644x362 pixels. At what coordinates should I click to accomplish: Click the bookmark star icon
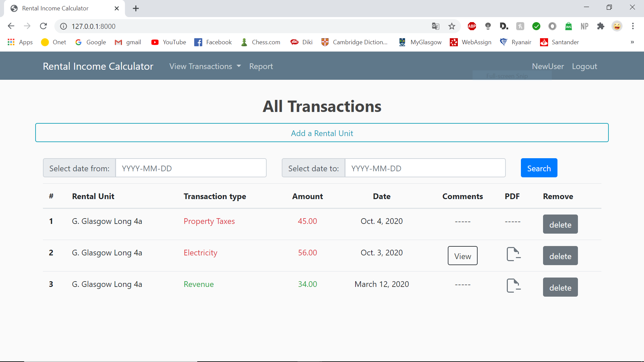coord(452,26)
